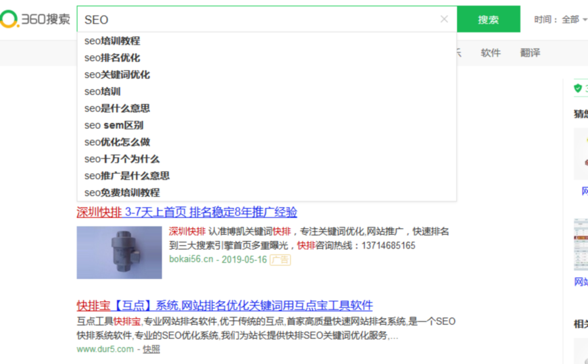Select the plain suggestion seo是什么意思
This screenshot has width=588, height=364.
(x=266, y=108)
